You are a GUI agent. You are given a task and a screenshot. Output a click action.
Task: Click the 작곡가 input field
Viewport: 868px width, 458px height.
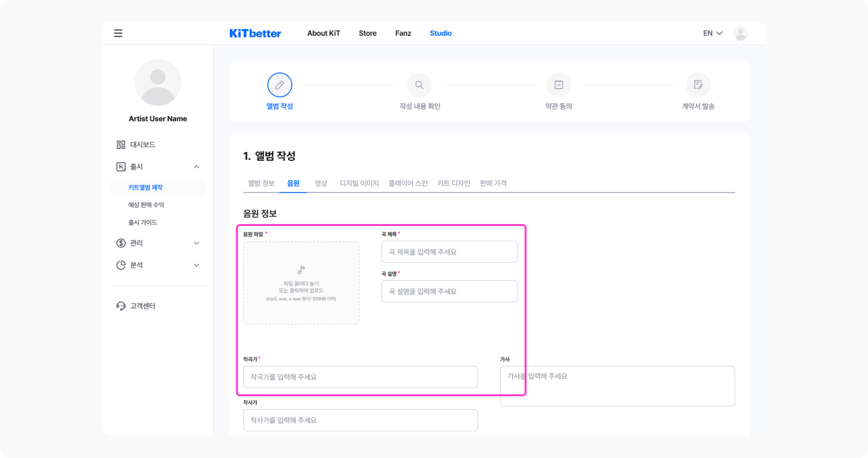tap(360, 377)
